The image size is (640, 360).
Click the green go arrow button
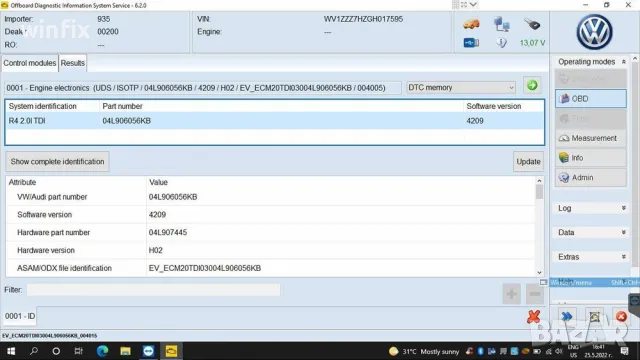532,85
